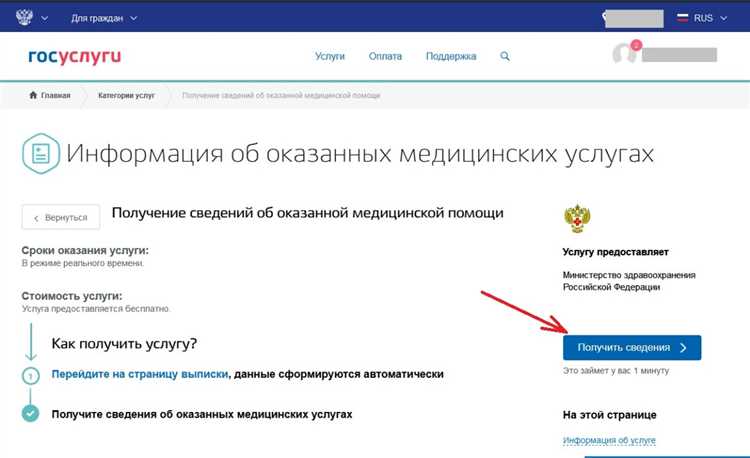Open the user profile avatar
750x458 pixels.
click(x=624, y=54)
